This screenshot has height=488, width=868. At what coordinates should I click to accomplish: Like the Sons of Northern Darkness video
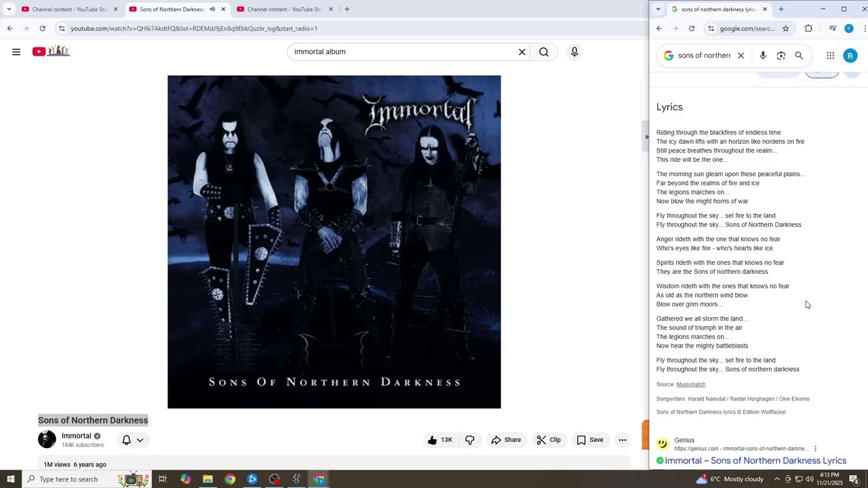point(439,440)
